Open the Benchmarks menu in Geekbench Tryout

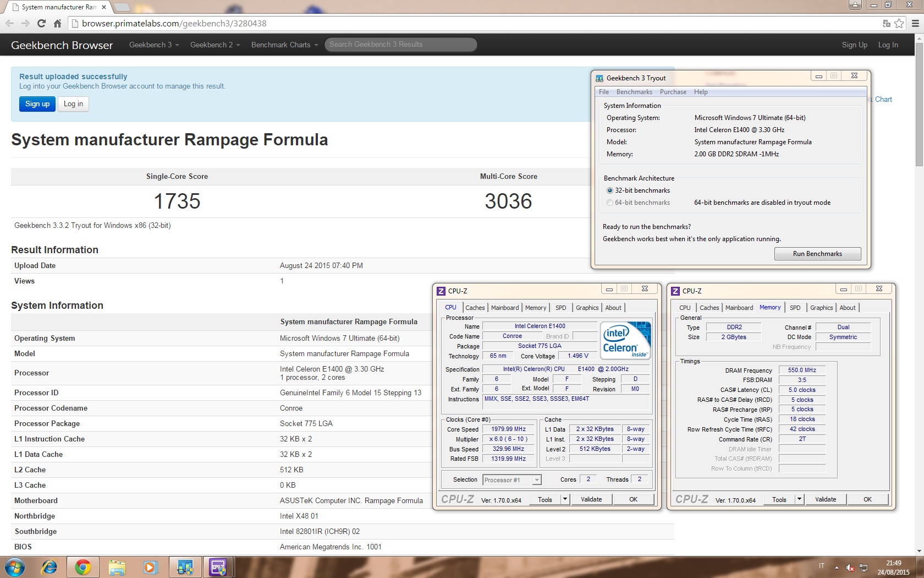pos(634,92)
